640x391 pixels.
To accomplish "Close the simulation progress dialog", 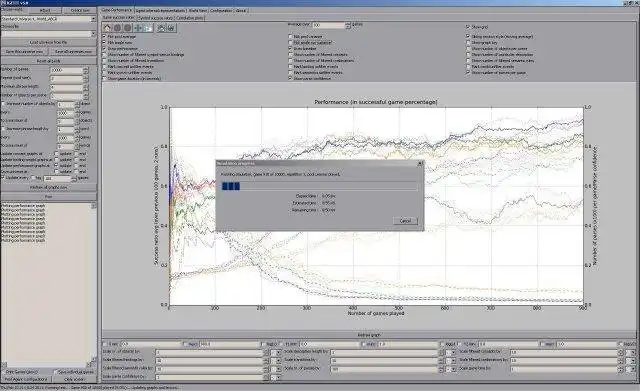I will click(420, 163).
